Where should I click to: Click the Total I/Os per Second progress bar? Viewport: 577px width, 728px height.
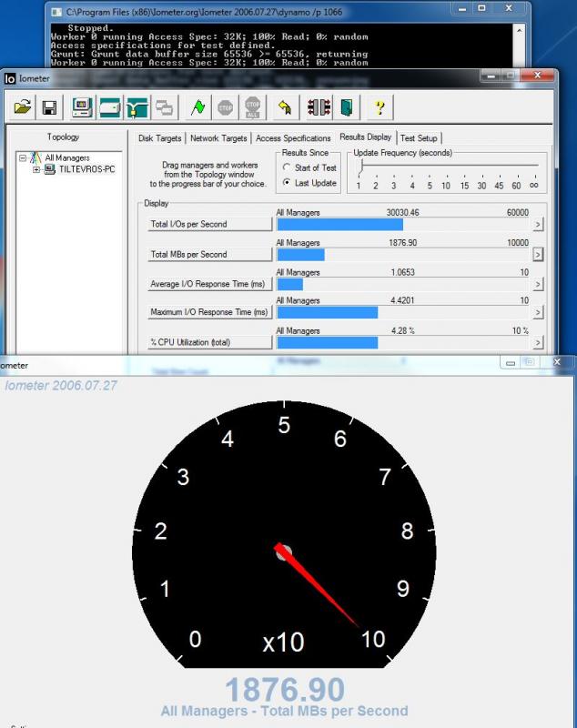coord(403,225)
